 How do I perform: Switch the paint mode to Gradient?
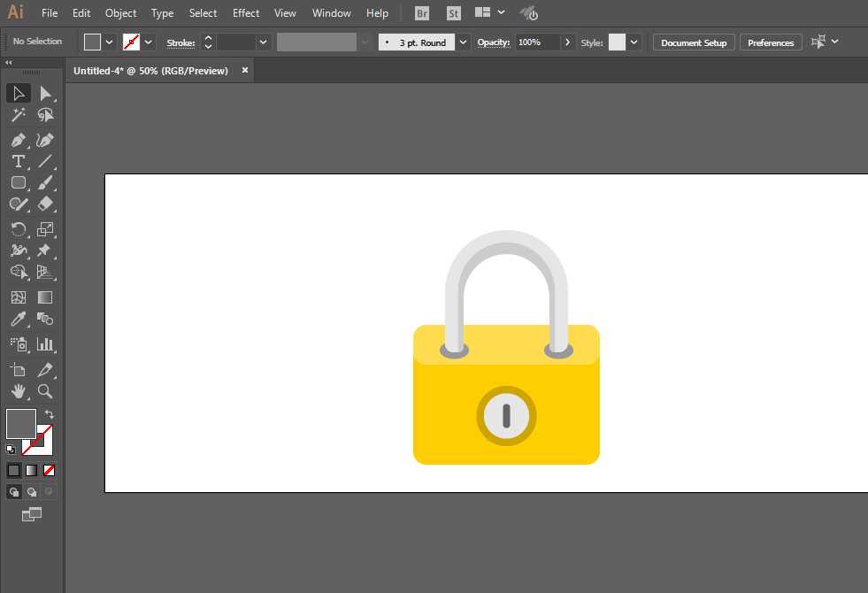[x=31, y=470]
